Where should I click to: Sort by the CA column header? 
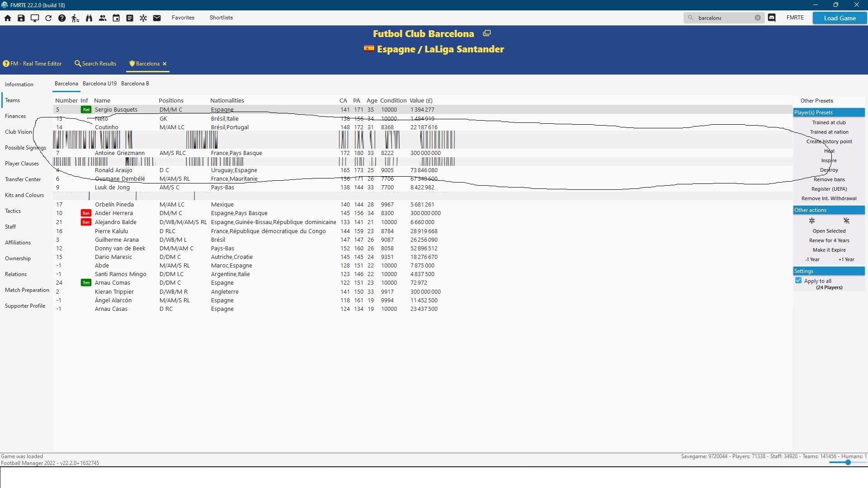(x=343, y=100)
